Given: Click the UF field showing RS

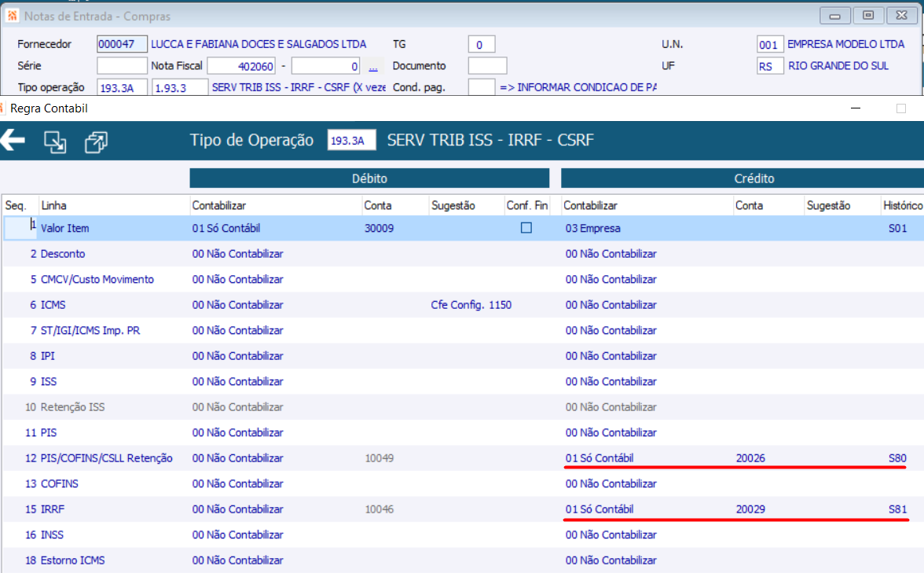Looking at the screenshot, I should click(x=770, y=66).
